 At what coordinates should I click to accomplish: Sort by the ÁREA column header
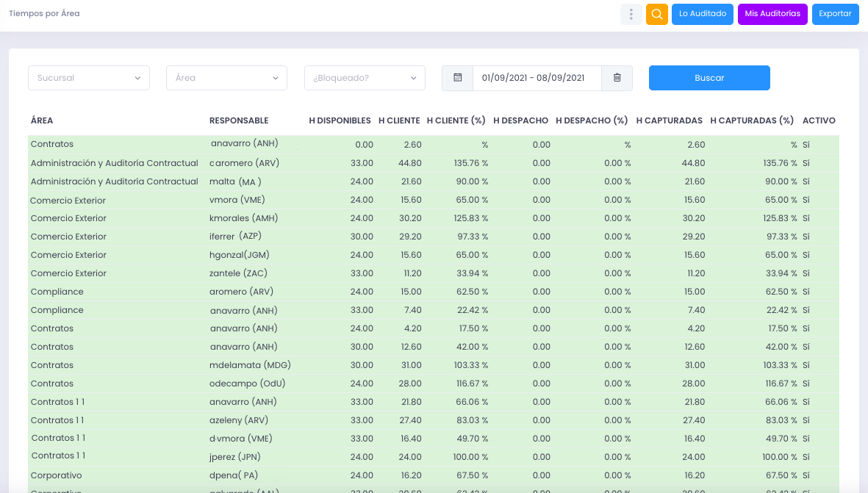click(42, 120)
